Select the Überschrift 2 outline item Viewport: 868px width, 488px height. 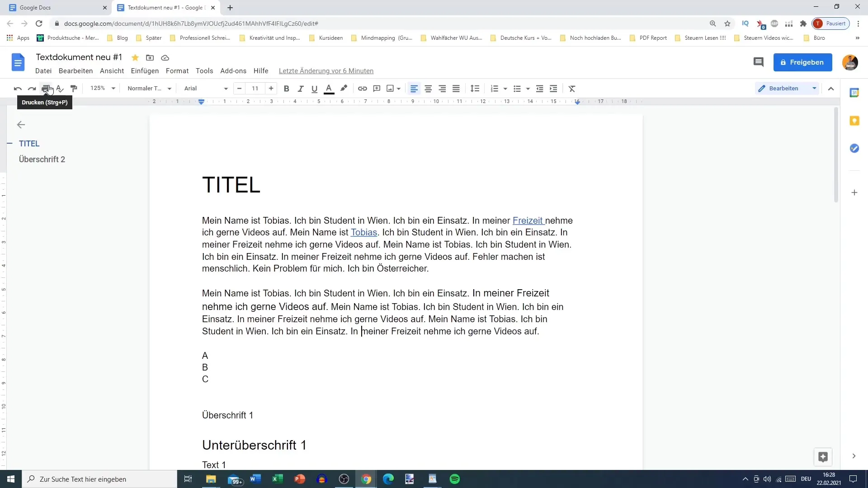[42, 159]
